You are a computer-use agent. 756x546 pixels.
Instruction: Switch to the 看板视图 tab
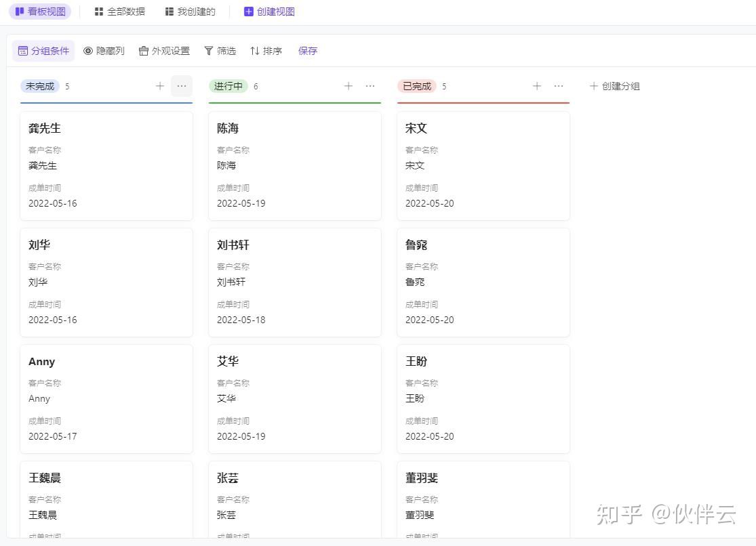[40, 12]
